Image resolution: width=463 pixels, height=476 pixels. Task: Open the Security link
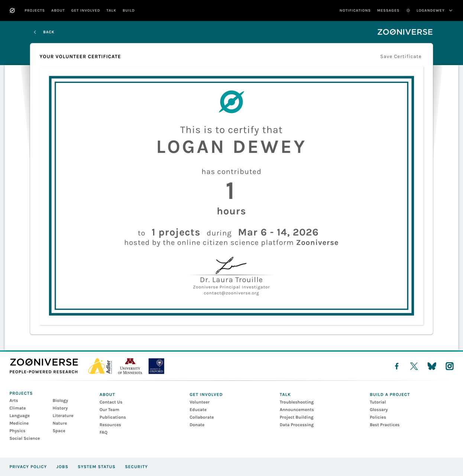coord(136,467)
